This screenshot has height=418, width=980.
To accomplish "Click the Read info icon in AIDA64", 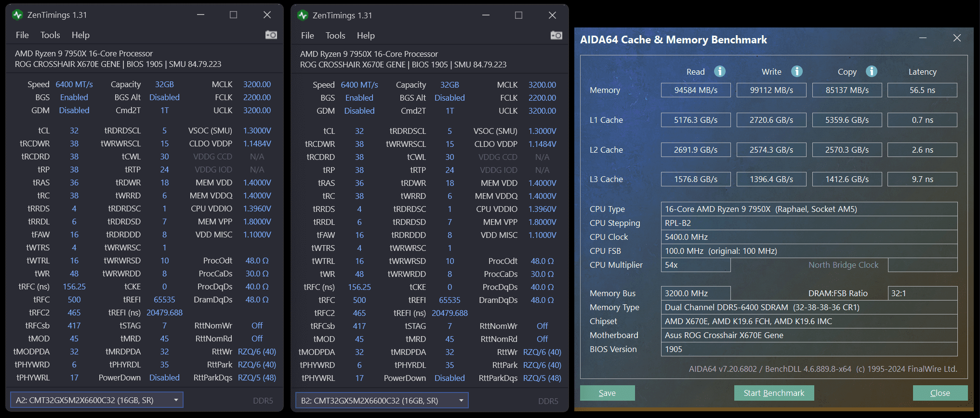I will pyautogui.click(x=720, y=71).
